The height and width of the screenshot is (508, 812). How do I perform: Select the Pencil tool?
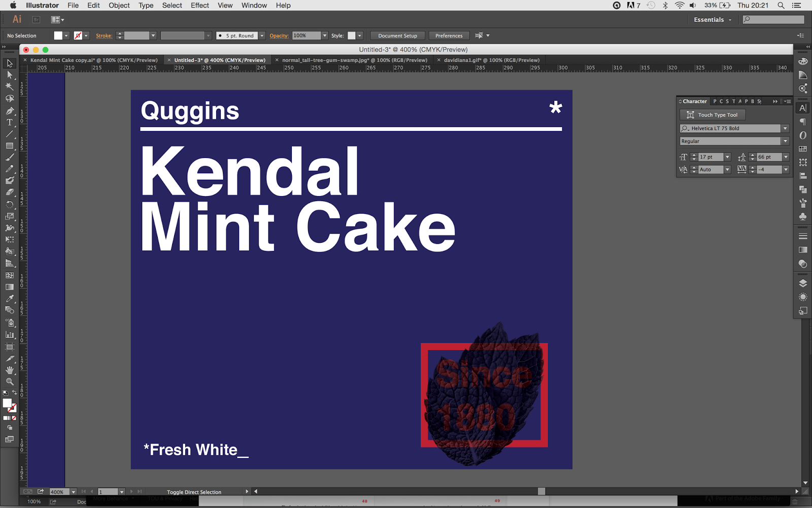pos(10,169)
